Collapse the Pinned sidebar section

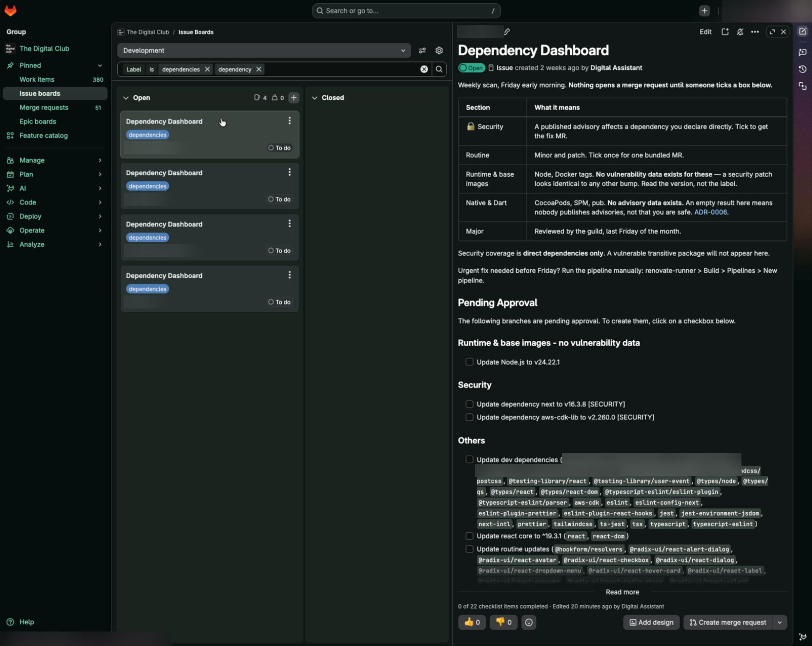[x=55, y=65]
